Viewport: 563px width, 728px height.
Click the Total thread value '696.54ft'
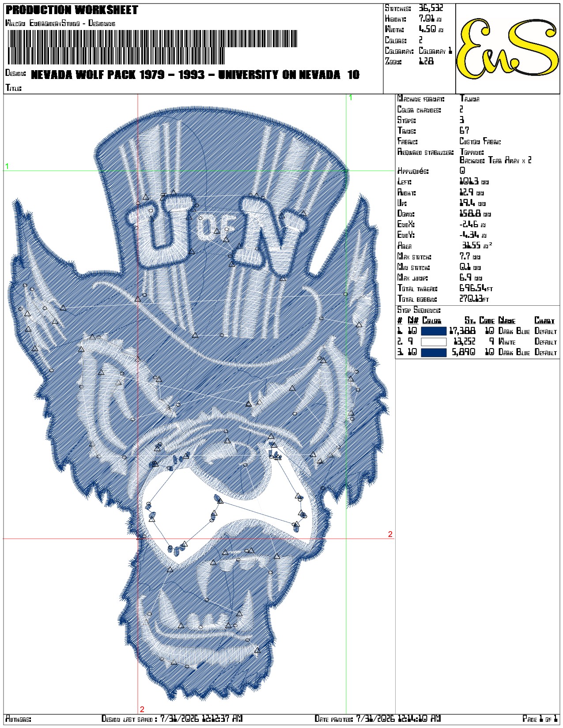click(x=476, y=288)
